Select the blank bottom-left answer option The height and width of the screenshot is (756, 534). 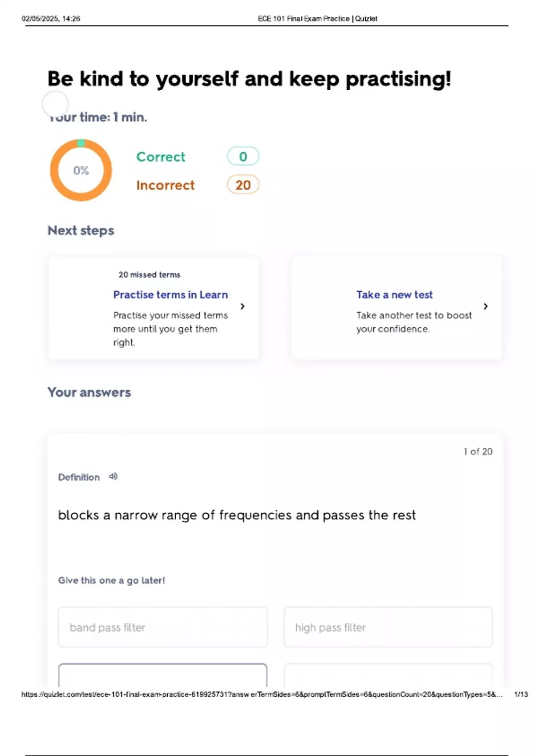click(x=163, y=676)
